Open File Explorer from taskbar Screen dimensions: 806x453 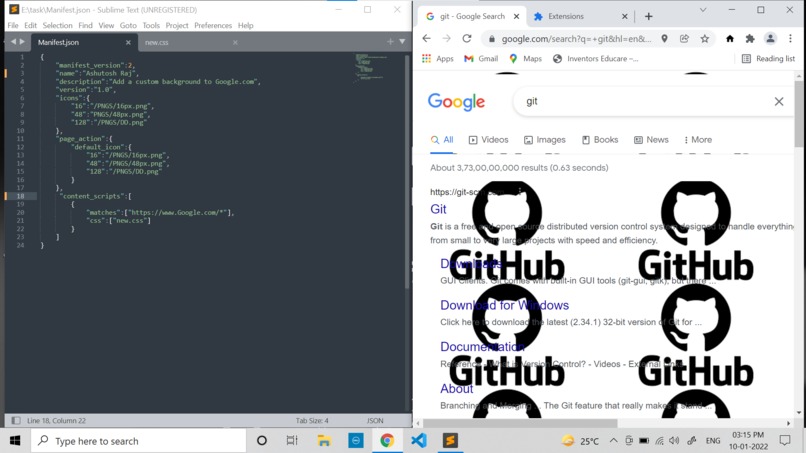coord(324,441)
